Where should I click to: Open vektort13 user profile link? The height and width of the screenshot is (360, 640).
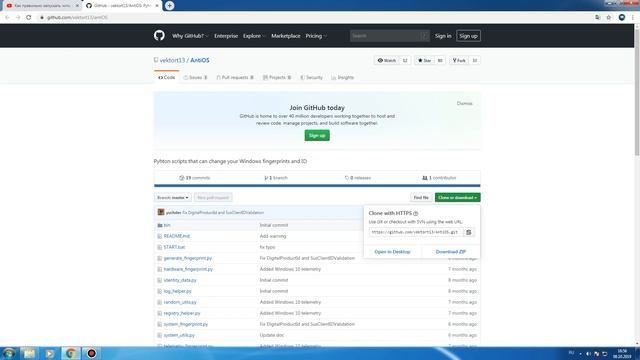(x=172, y=60)
